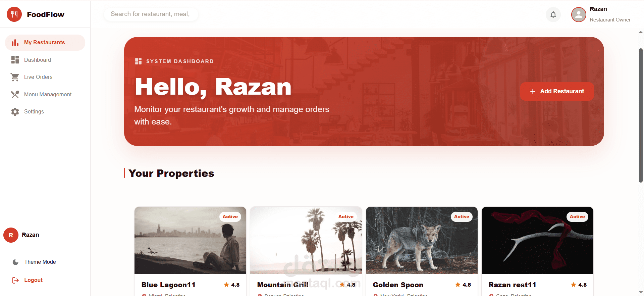Click the notification bell icon
This screenshot has height=296, width=644.
[553, 14]
